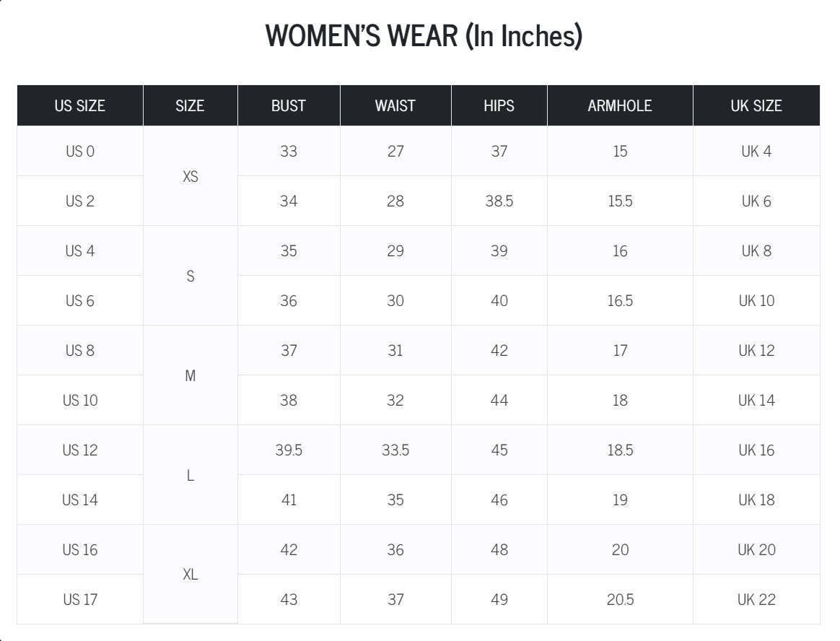Click the US 10 row label
The height and width of the screenshot is (641, 840).
pos(80,401)
